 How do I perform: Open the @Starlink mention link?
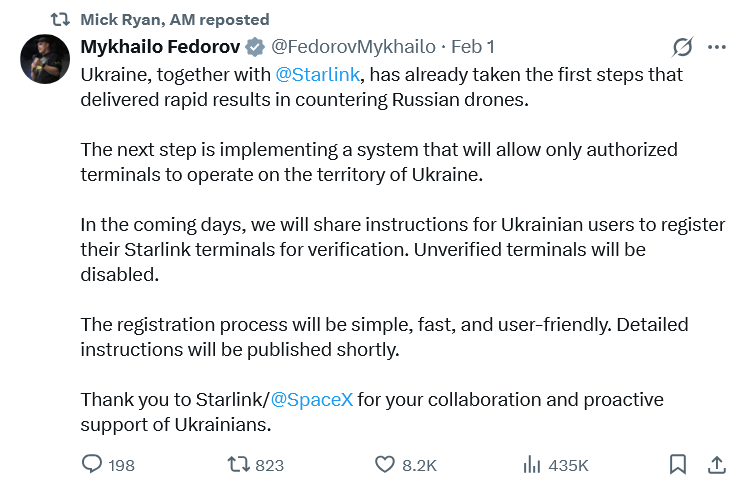tap(316, 74)
